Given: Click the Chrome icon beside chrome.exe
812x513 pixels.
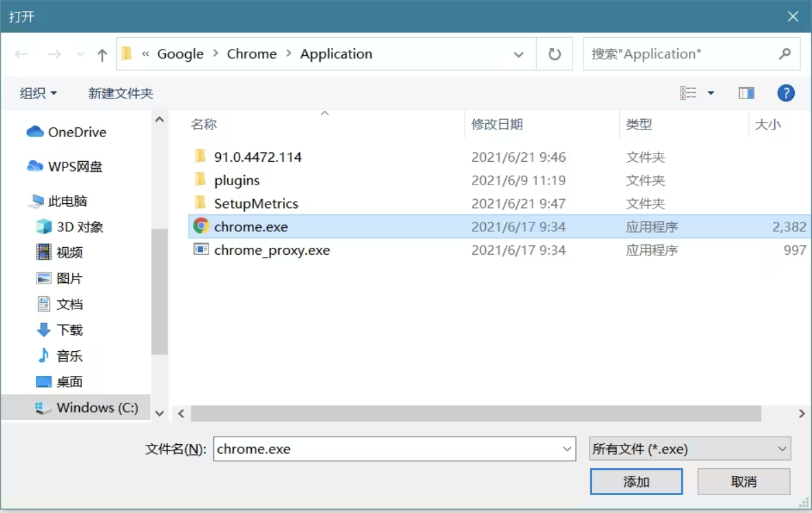Looking at the screenshot, I should 200,226.
